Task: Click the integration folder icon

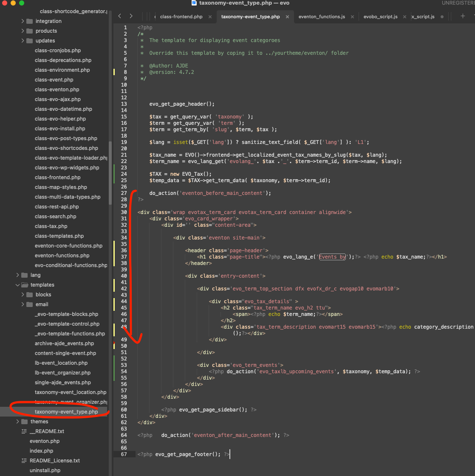Action: (29, 21)
